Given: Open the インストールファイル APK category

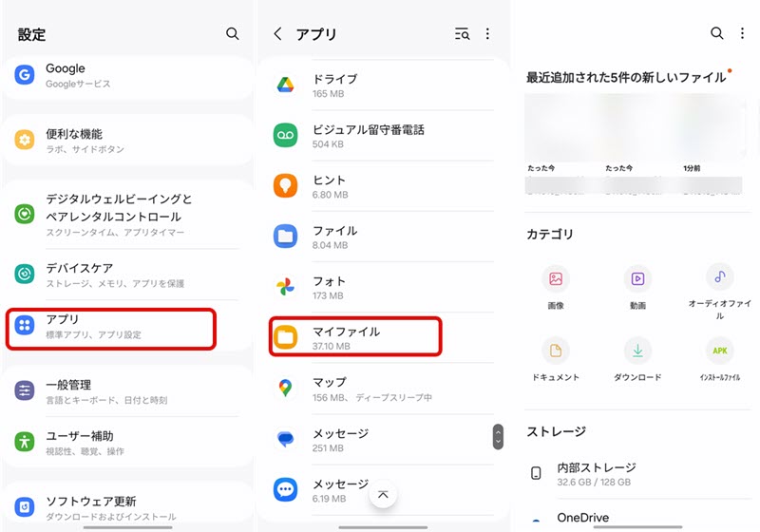Looking at the screenshot, I should tap(720, 359).
